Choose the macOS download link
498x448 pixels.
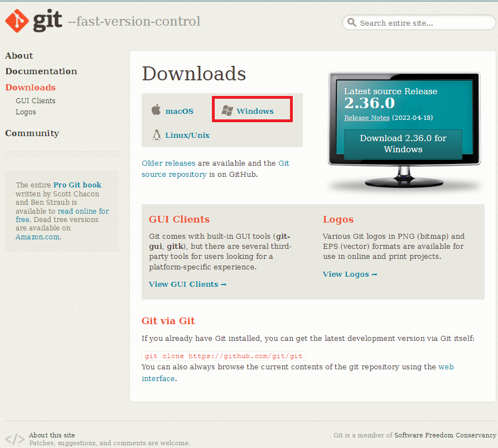pyautogui.click(x=180, y=111)
